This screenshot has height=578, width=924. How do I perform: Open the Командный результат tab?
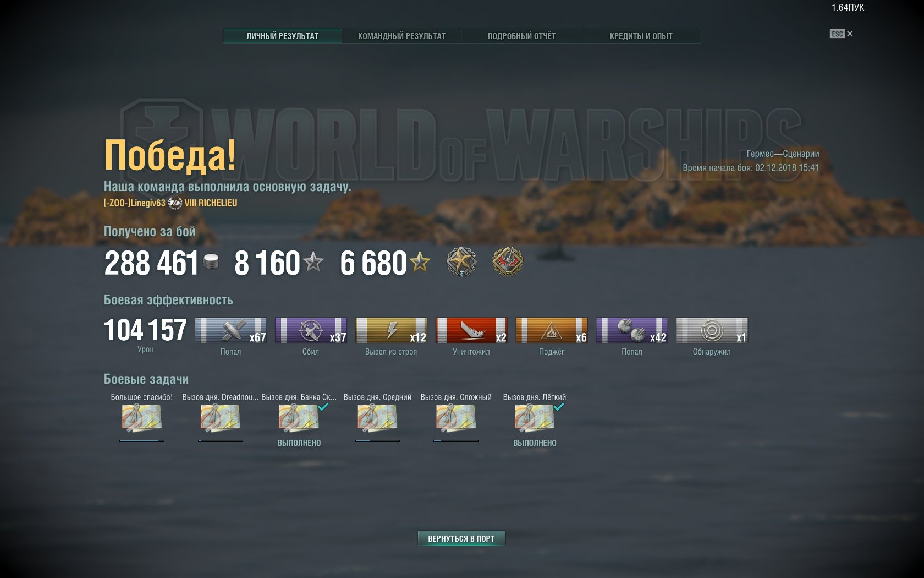[x=402, y=36]
